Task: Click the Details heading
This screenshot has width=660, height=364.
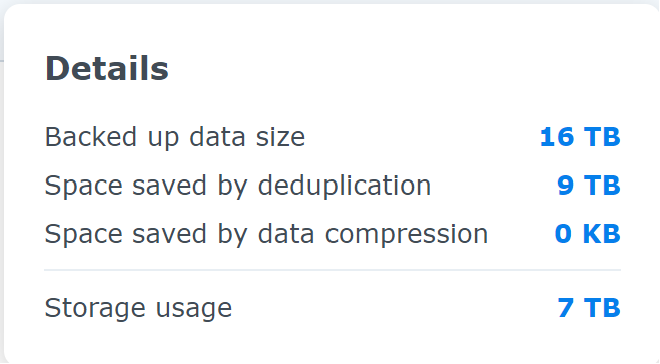Action: (107, 68)
